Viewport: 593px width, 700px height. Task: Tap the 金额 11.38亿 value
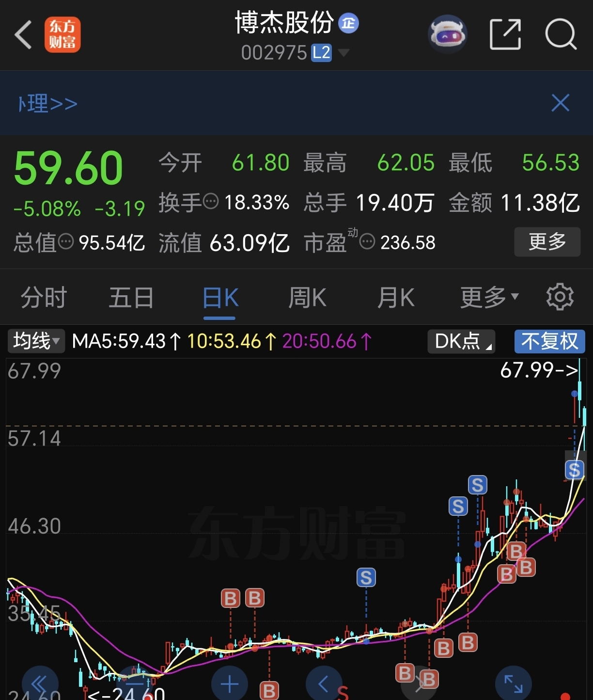tap(540, 202)
